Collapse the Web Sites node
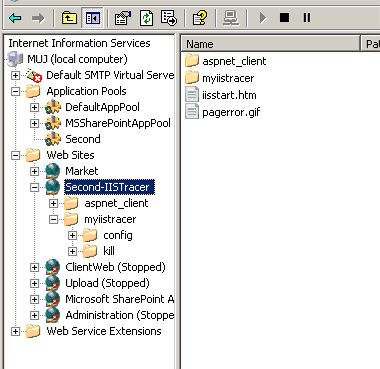The image size is (380, 369). coord(15,155)
